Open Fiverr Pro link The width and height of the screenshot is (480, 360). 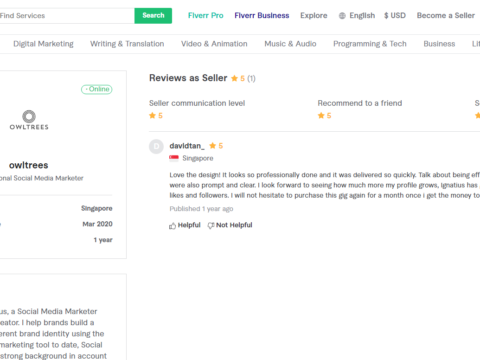click(206, 16)
